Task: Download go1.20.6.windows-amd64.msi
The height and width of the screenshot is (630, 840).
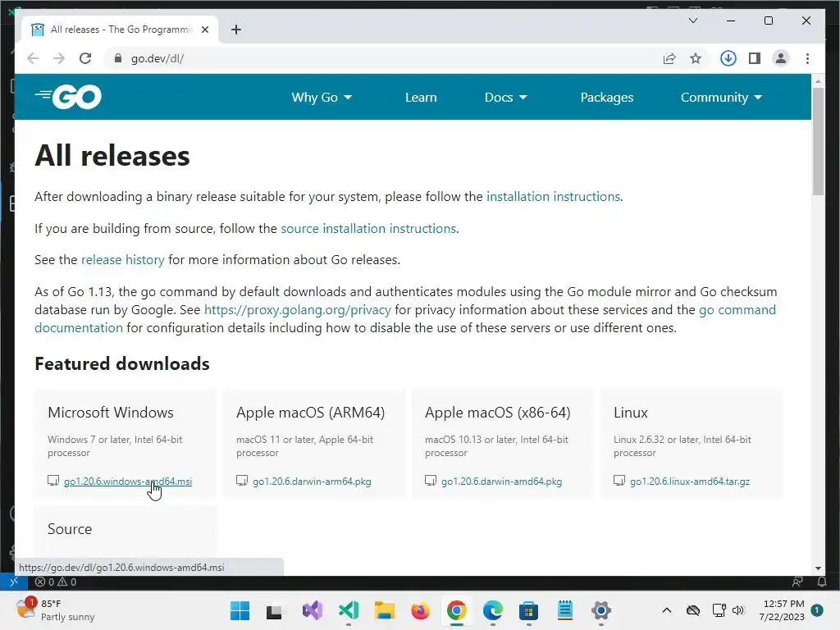Action: pyautogui.click(x=127, y=481)
